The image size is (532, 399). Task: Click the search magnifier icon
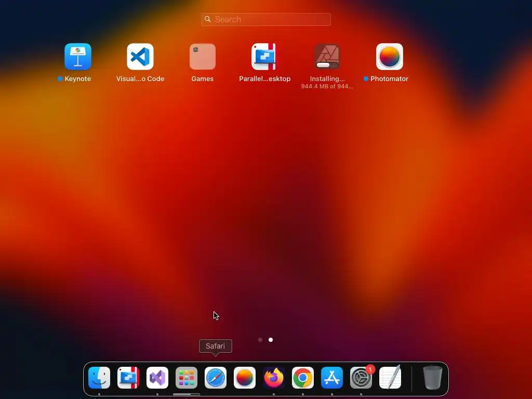[208, 19]
